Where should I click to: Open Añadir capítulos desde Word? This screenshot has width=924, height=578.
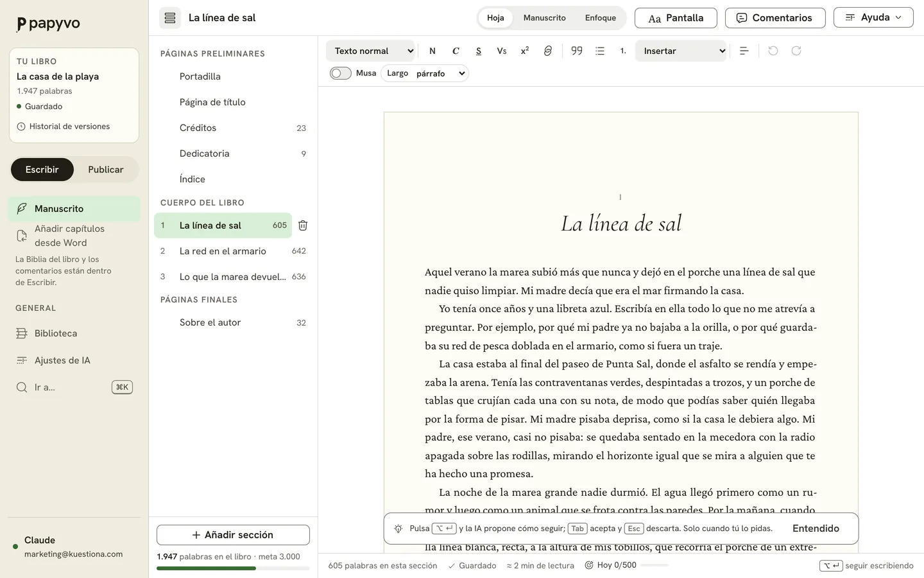coord(74,236)
